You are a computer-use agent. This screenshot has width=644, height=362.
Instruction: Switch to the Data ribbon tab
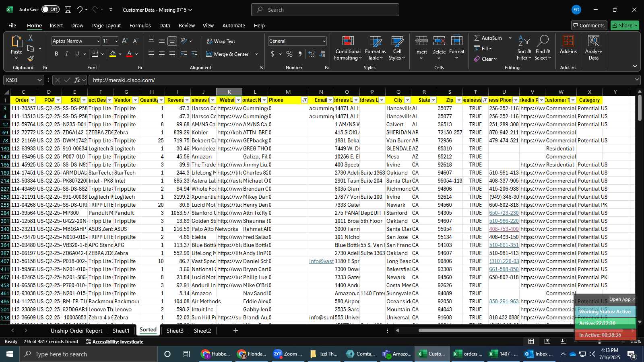(x=165, y=25)
